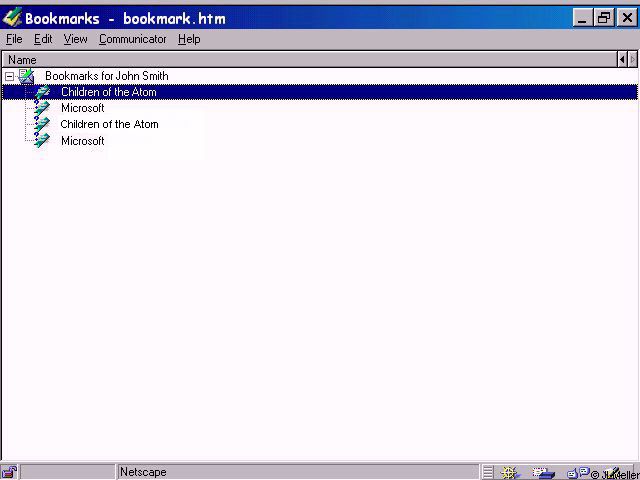This screenshot has width=640, height=480.
Task: Open the Communicator menu
Action: click(x=133, y=39)
